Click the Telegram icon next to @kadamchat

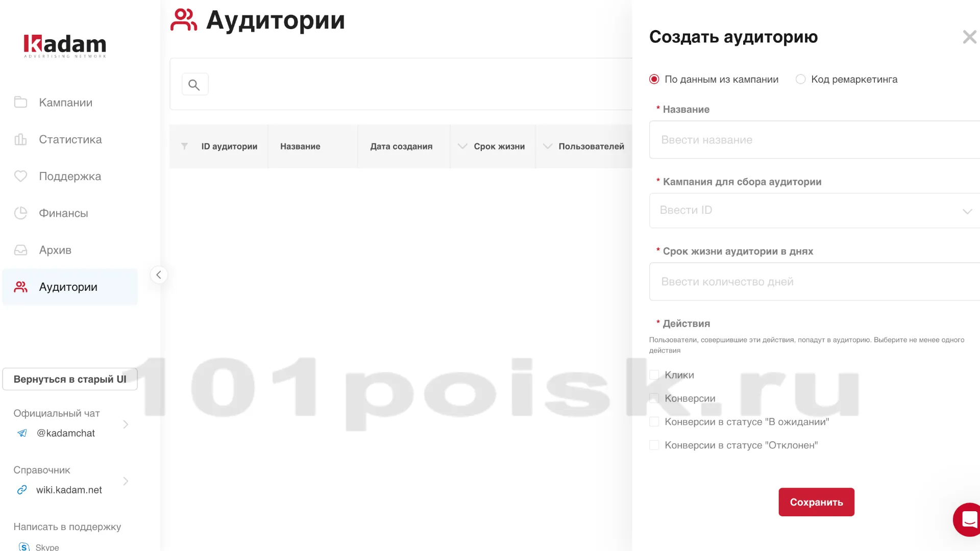[x=21, y=433]
